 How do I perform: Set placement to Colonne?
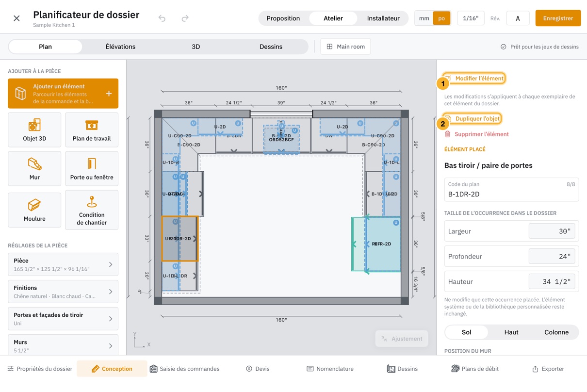click(556, 332)
